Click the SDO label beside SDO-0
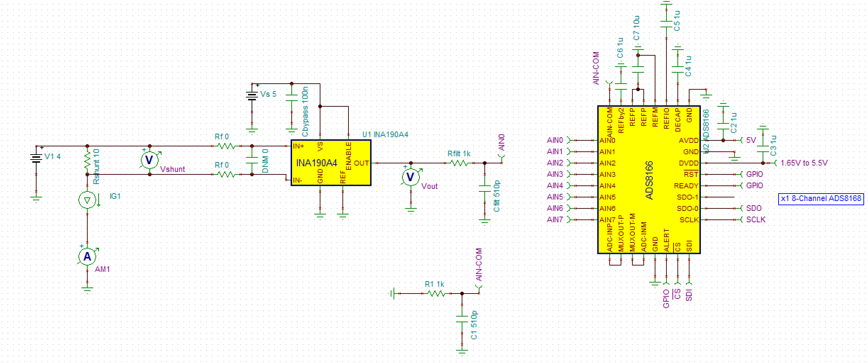This screenshot has height=363, width=868. [754, 208]
